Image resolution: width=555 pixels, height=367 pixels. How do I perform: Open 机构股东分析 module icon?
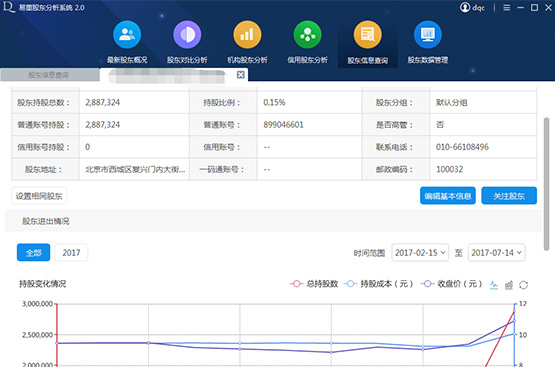point(247,35)
